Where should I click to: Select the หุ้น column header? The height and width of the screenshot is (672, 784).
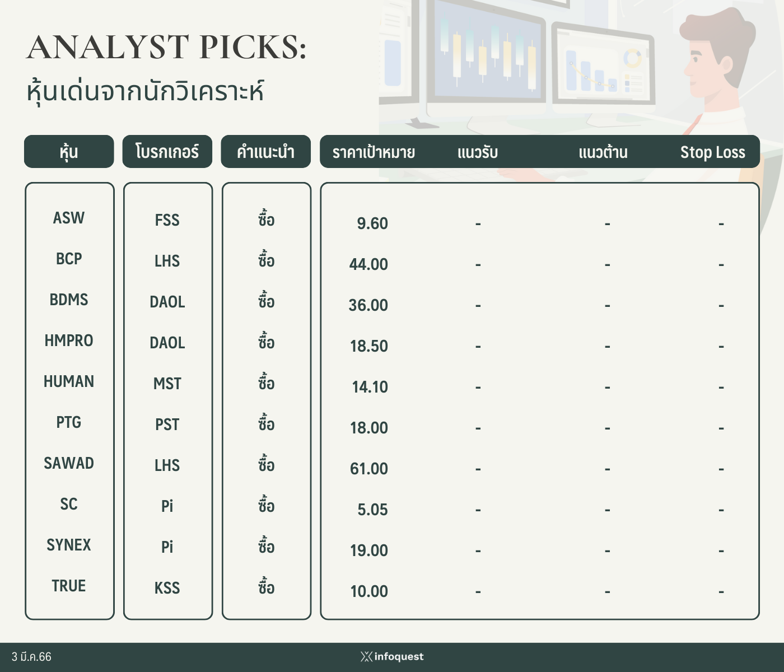tap(69, 151)
